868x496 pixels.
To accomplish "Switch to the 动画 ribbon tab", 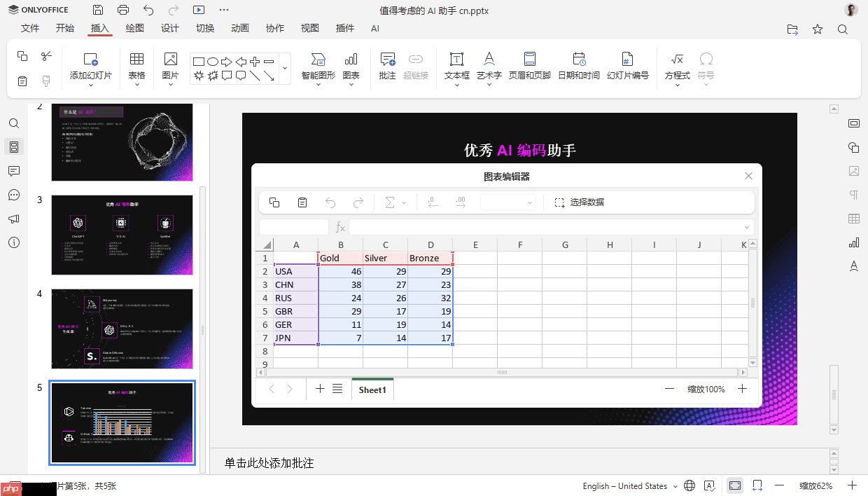I will point(239,29).
